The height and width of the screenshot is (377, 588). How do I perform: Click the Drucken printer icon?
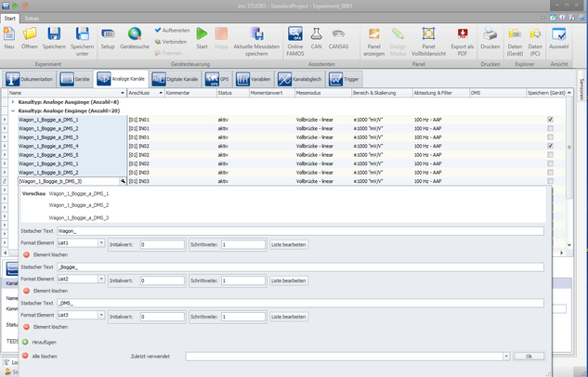pos(490,35)
